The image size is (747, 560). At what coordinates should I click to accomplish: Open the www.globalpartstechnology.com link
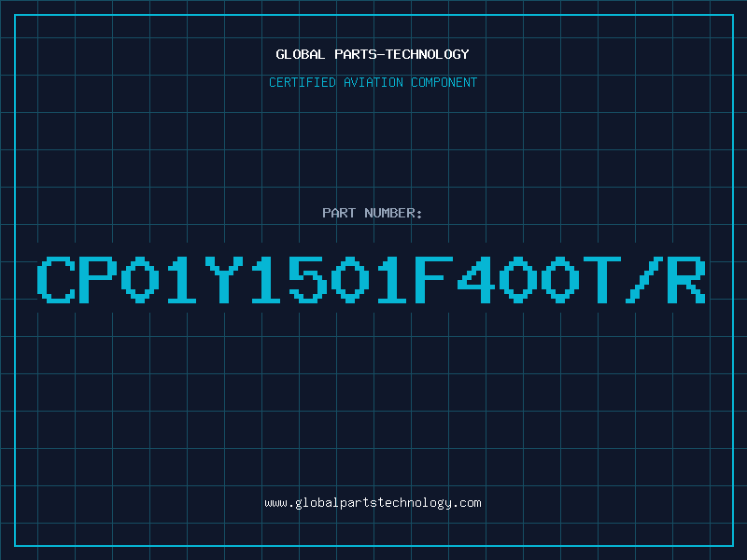coord(373,503)
